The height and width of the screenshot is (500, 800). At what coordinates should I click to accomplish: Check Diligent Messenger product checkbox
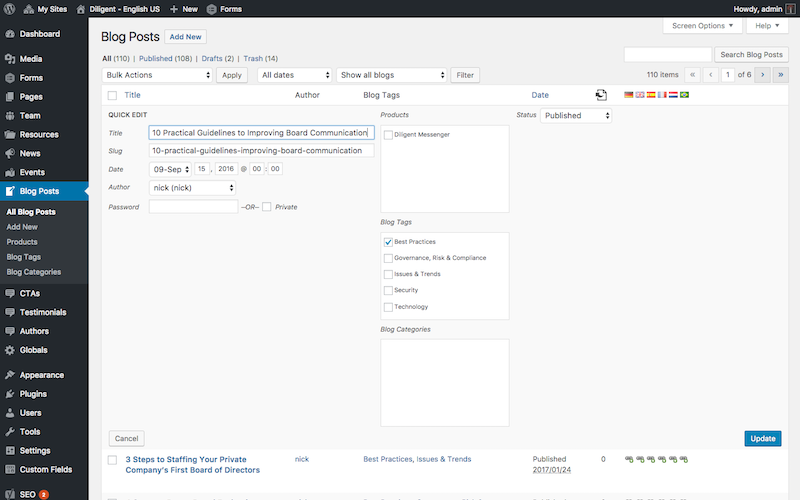388,135
